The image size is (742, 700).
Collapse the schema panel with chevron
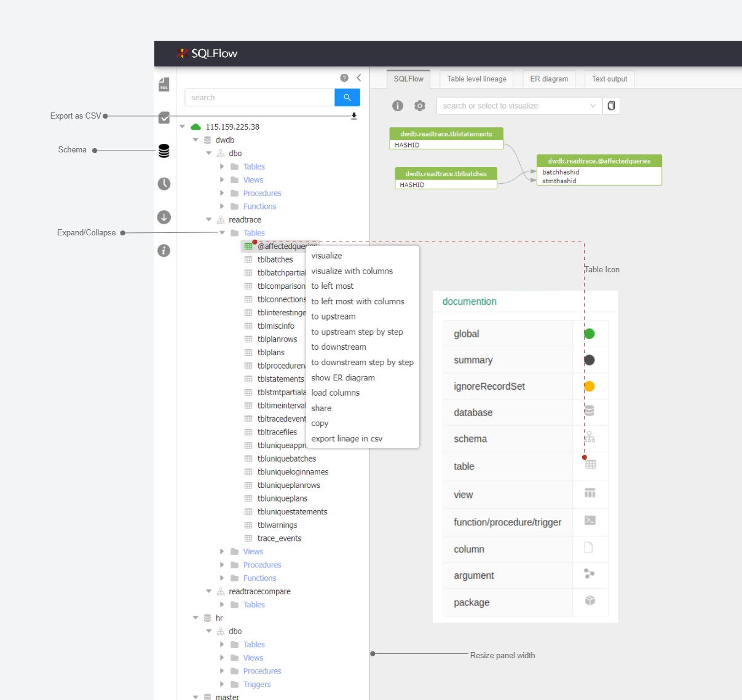tap(358, 78)
